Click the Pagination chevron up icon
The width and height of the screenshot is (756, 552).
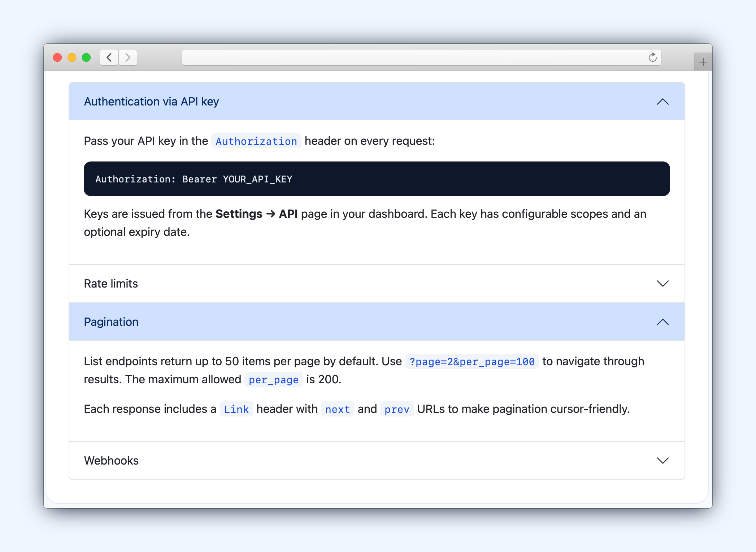pos(663,322)
